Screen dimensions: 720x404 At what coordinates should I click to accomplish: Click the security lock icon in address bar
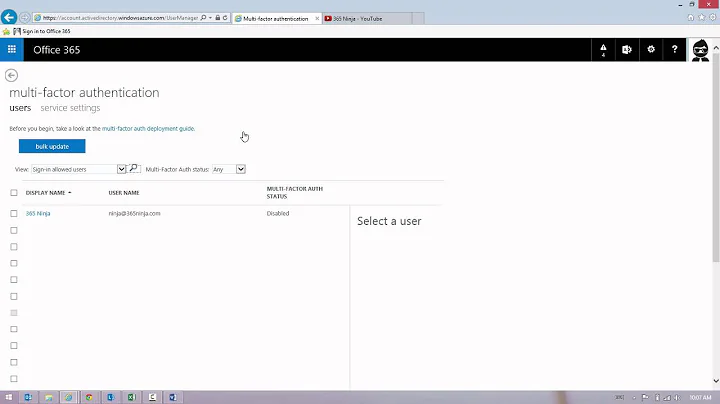[x=218, y=18]
